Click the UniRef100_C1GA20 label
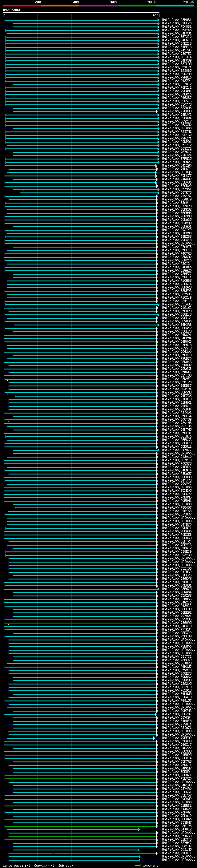 (177, 270)
